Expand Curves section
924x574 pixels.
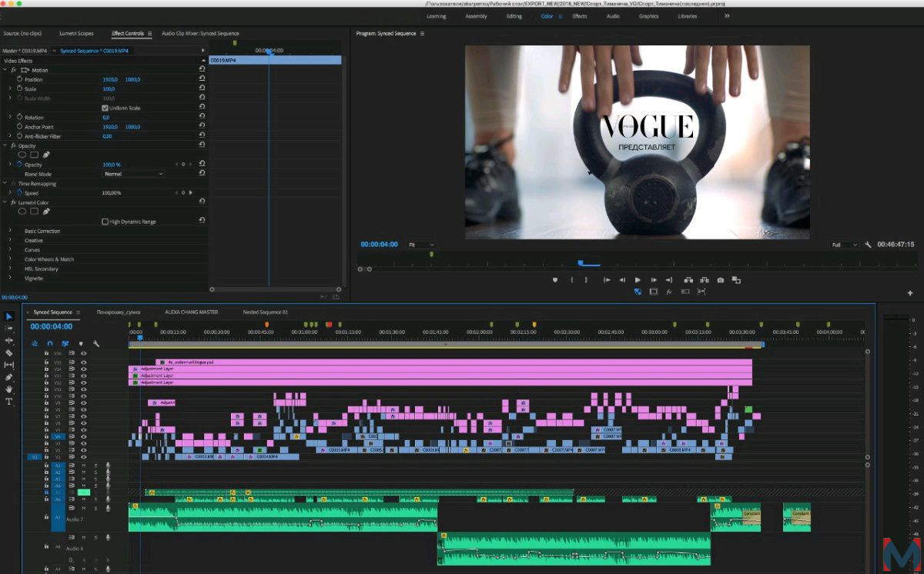pyautogui.click(x=10, y=250)
